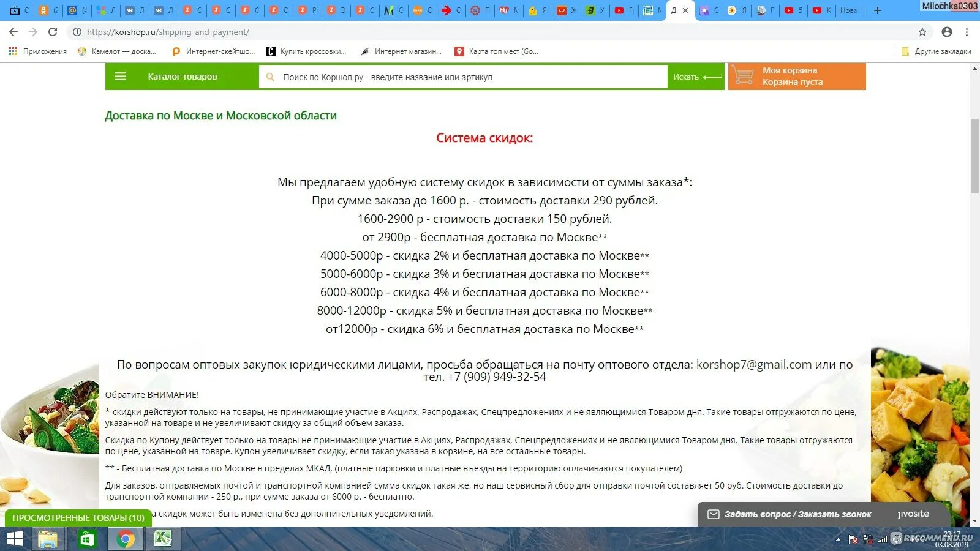Switch to the TV icon first tab
The width and height of the screenshot is (980, 551).
[19, 10]
